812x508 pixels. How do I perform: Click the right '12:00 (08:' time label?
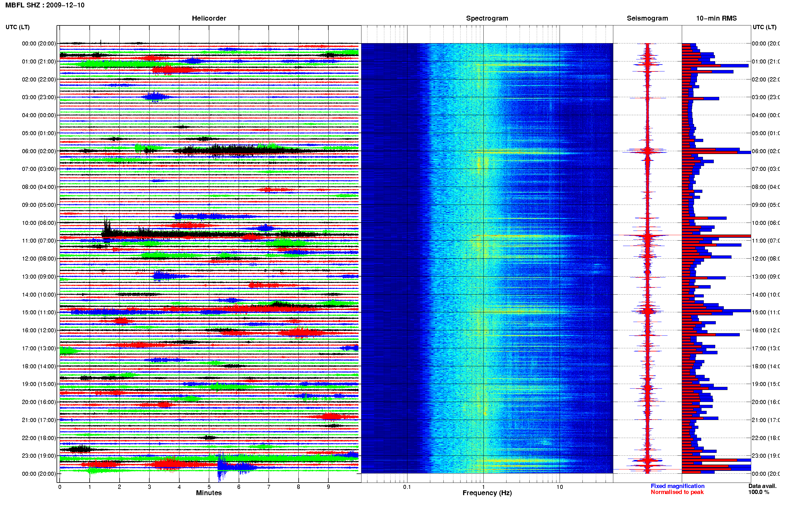tap(765, 258)
